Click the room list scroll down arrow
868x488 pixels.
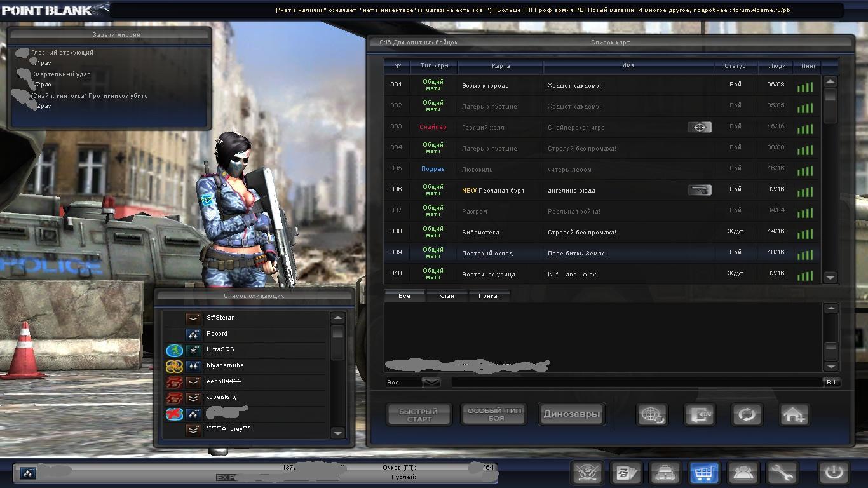830,277
